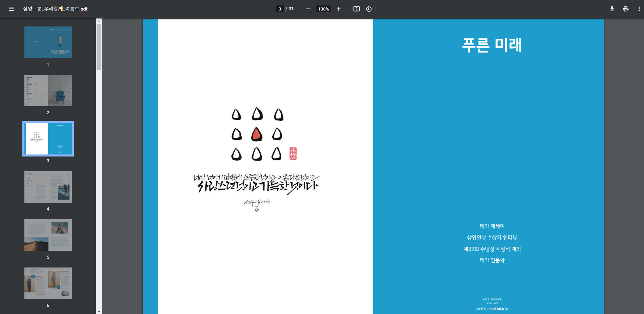
Task: Open page 1 thumbnail with ONE PERSON cover
Action: (48, 42)
